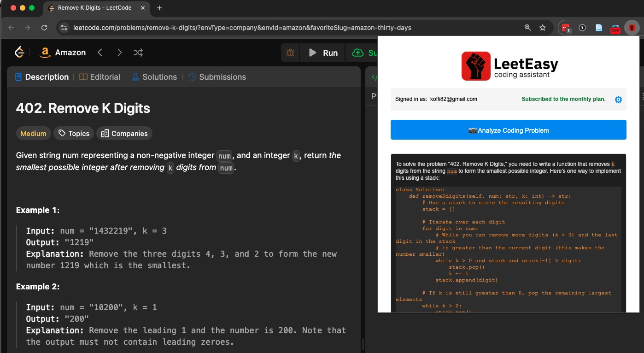Viewport: 644px width, 353px height.
Task: Click the Example 1 output "1219"
Action: pos(79,242)
